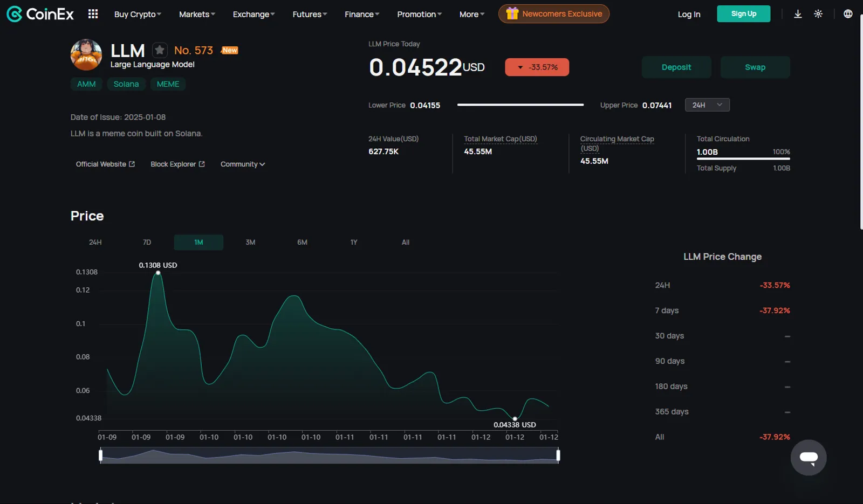
Task: Click the page vertical scrollbar
Action: 861,122
